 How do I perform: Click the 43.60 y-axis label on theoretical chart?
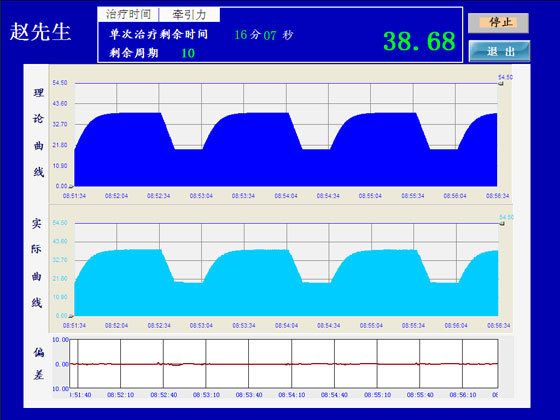click(x=60, y=104)
